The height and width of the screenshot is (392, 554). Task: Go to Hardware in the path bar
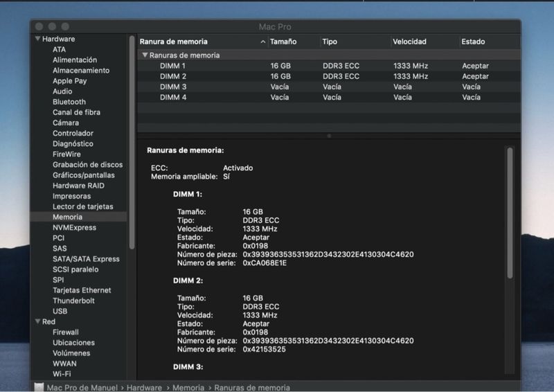pos(144,388)
